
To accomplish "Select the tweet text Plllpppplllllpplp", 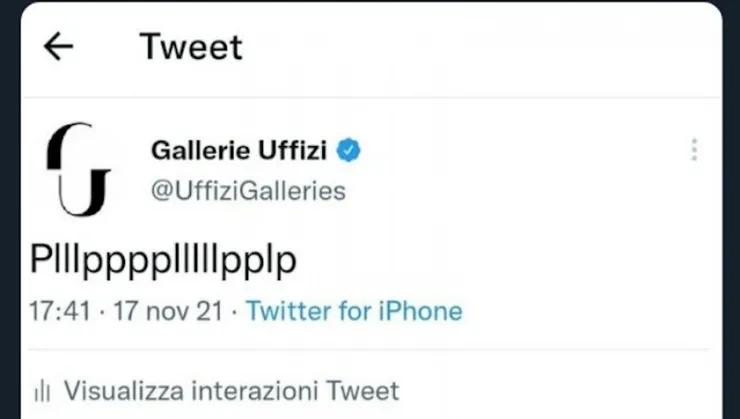I will (164, 259).
